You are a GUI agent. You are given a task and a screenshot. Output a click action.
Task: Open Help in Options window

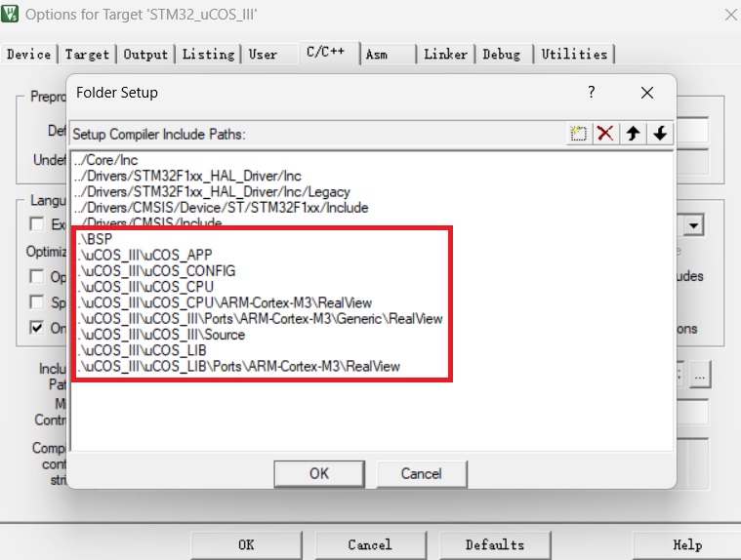point(687,545)
